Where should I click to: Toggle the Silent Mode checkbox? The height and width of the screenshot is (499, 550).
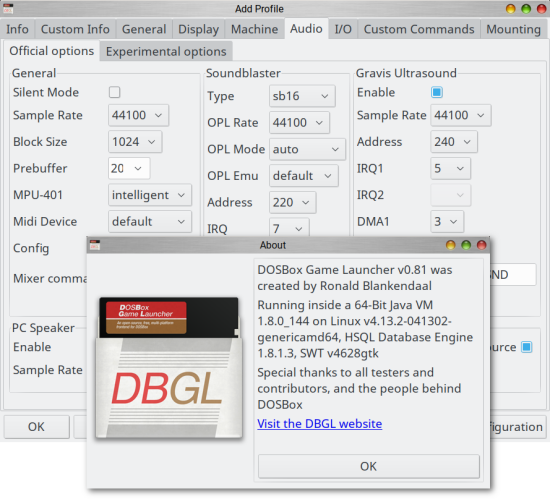[114, 92]
